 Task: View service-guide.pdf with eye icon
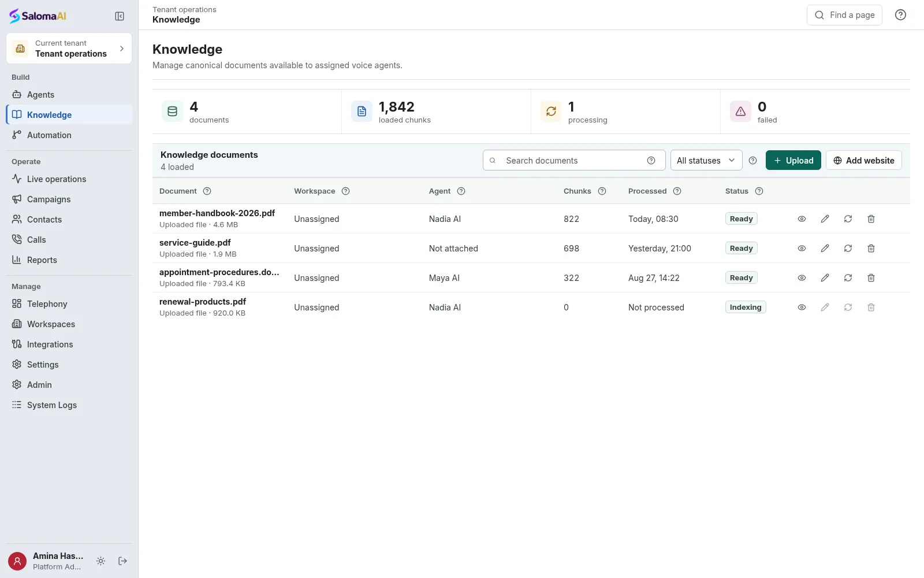[802, 249]
